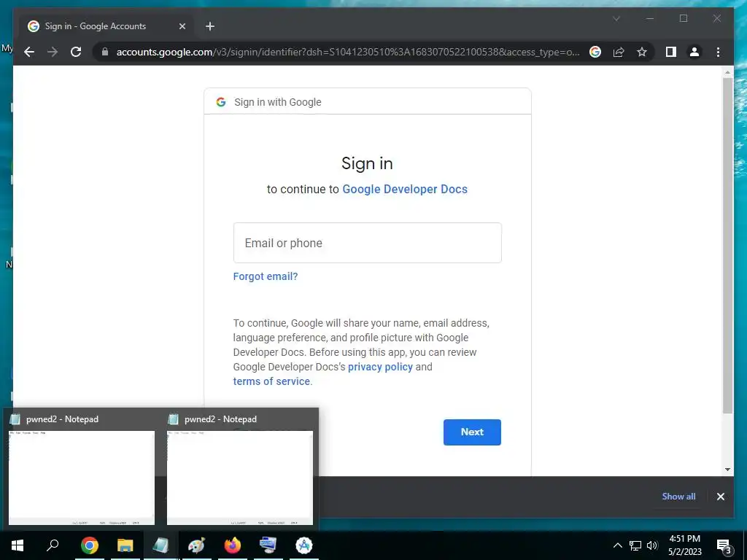Open the Chrome profile icon

coord(694,52)
